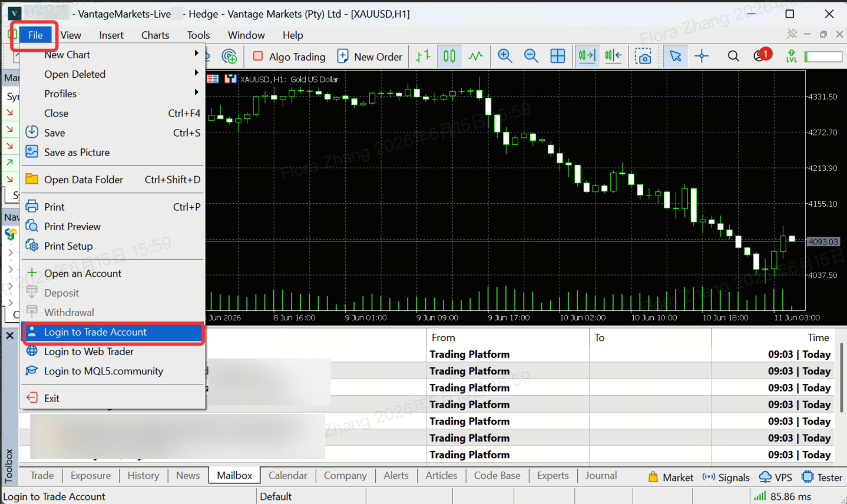Zoom in on the chart
Screen dimensions: 847x504
tap(505, 57)
